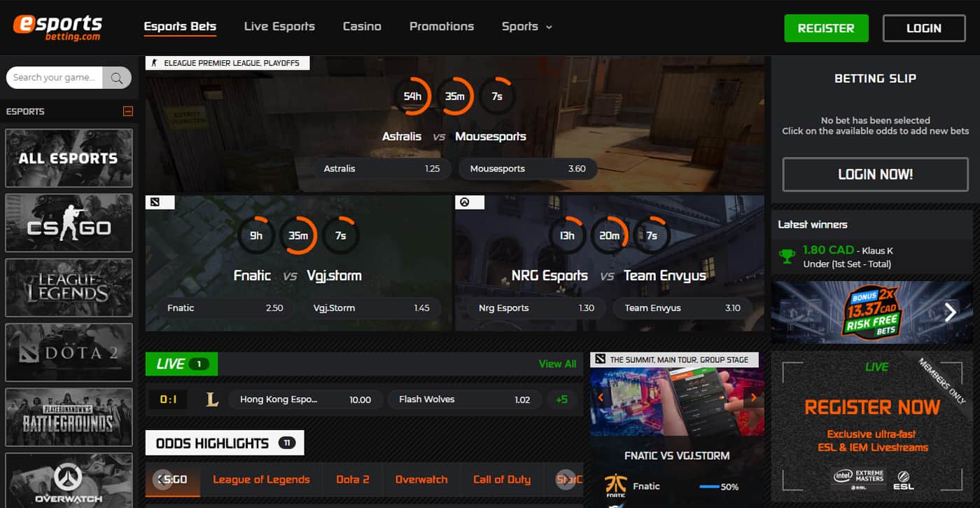Click the green REGISTER button
This screenshot has height=508, width=980.
pyautogui.click(x=826, y=28)
